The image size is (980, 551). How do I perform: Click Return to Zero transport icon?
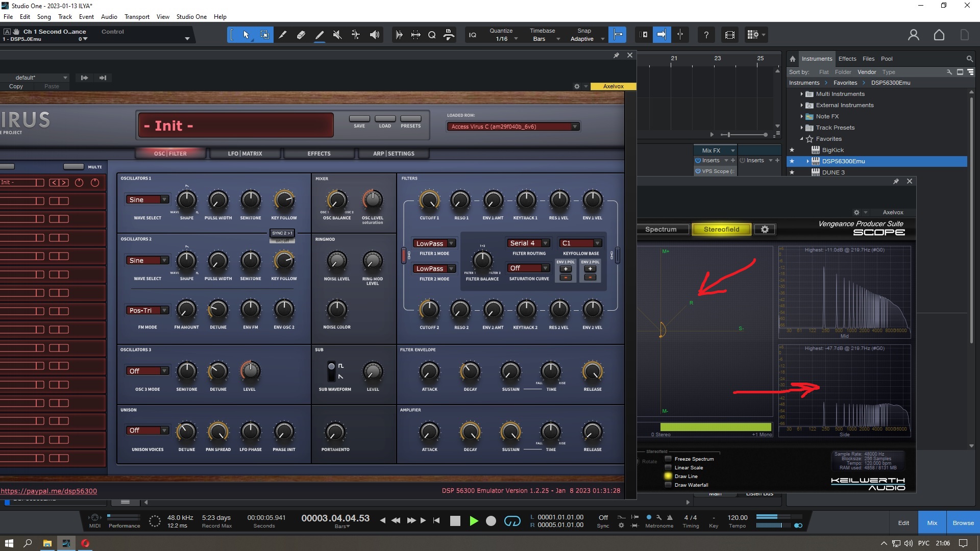[436, 521]
